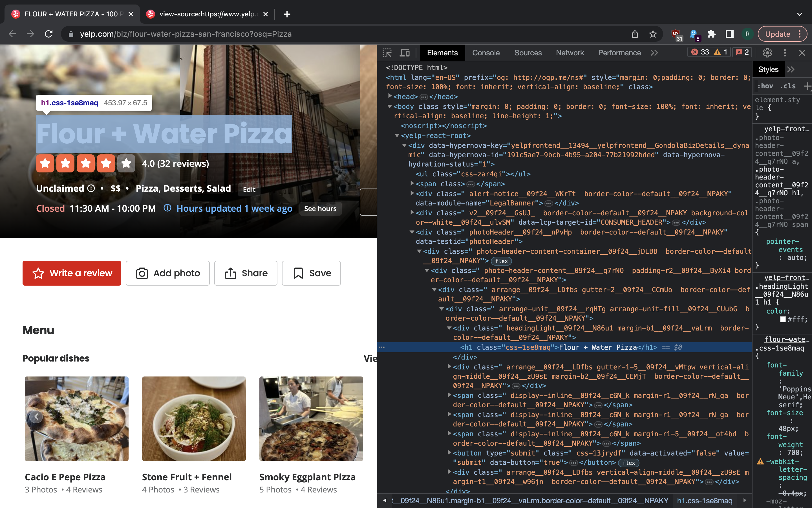Screen dimensions: 812x508
Task: Show more DevTools tabs chevron
Action: pyautogui.click(x=654, y=53)
